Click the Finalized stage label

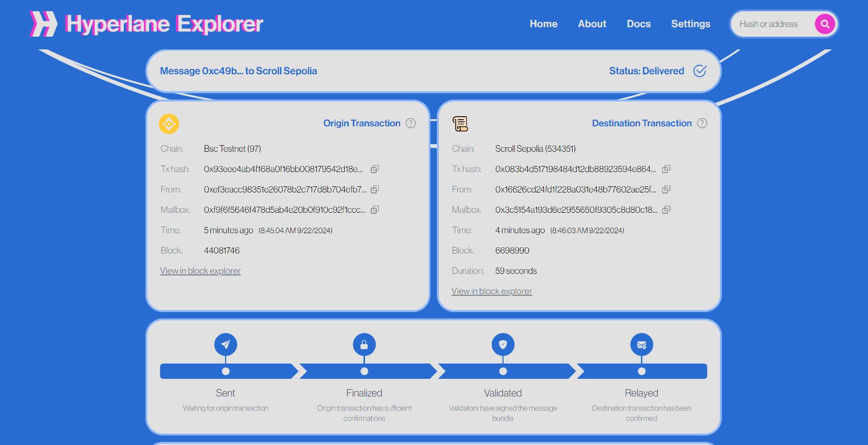click(364, 393)
